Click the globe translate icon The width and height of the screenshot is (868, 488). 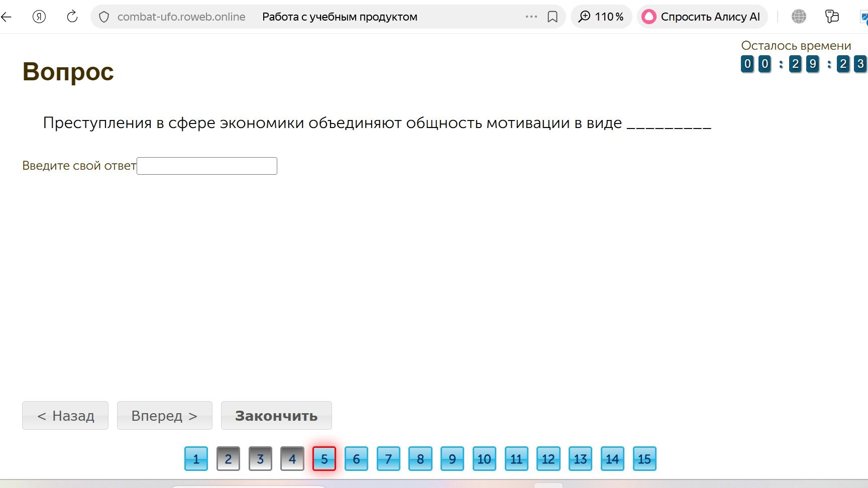click(x=799, y=17)
